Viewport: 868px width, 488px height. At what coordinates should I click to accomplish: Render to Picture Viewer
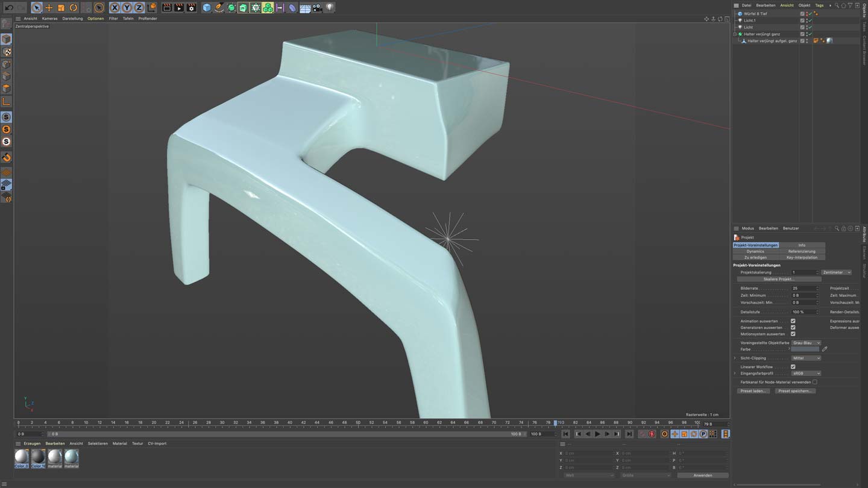(179, 8)
